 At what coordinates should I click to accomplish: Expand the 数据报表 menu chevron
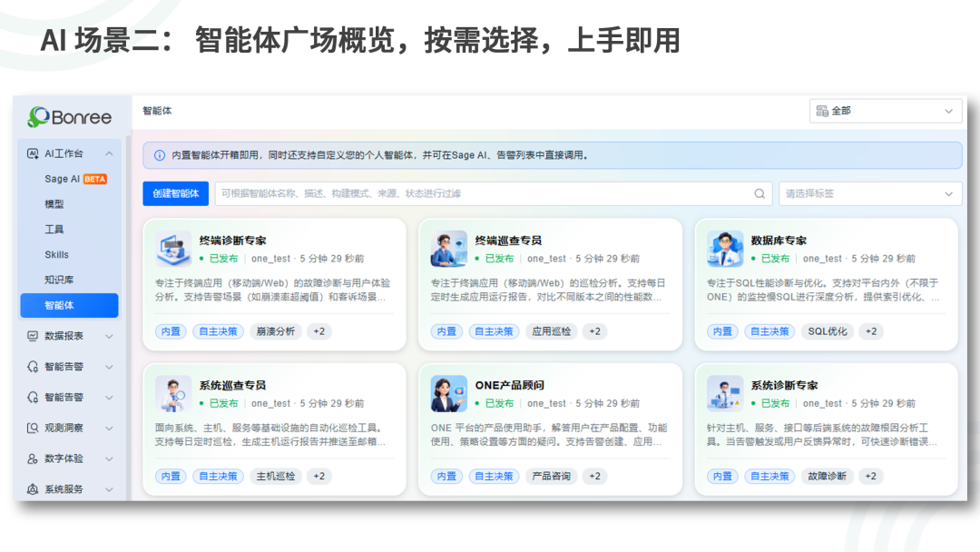110,336
